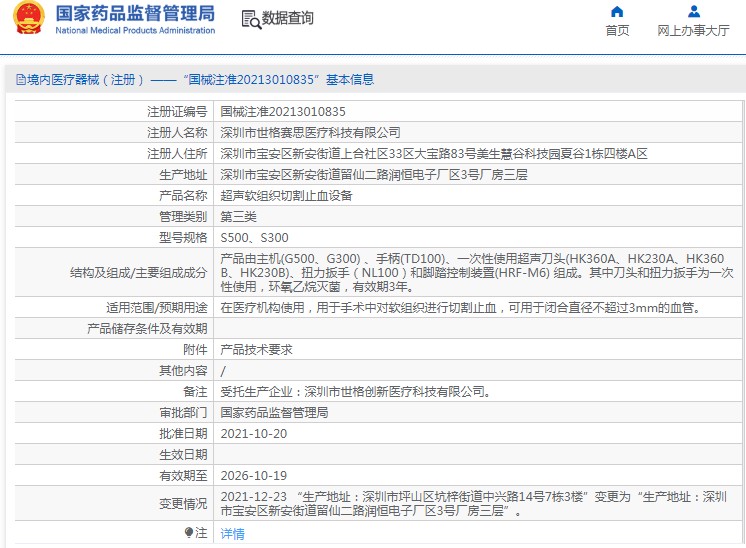Click the 有效期至 label
This screenshot has width=746, height=548.
[183, 475]
